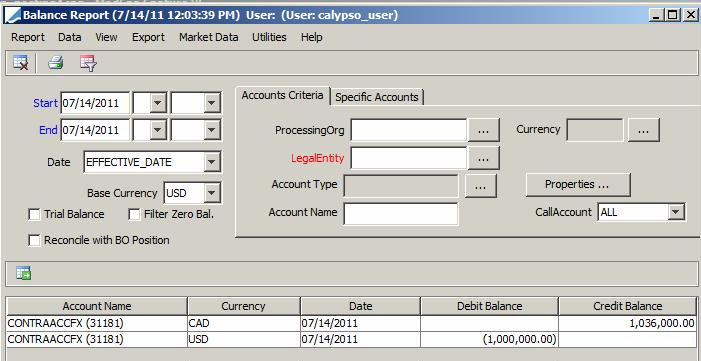Image resolution: width=701 pixels, height=361 pixels.
Task: Click the Account Type browse button
Action: click(481, 186)
